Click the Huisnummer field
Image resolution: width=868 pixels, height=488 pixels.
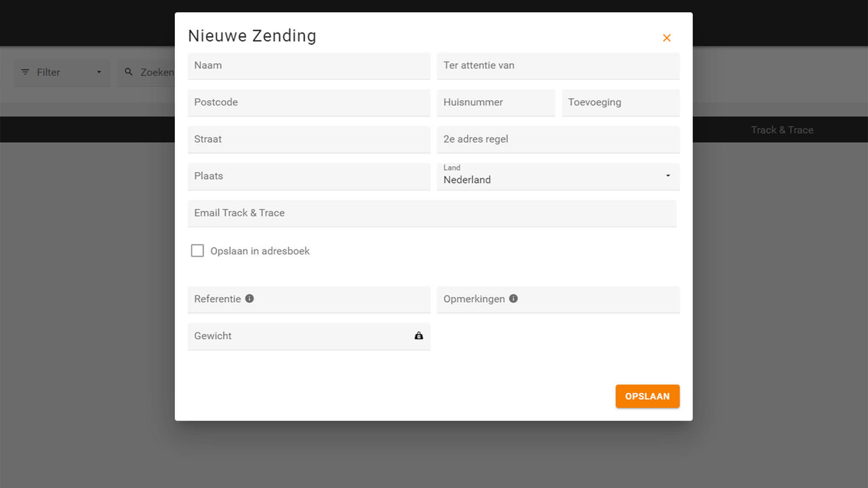point(496,102)
